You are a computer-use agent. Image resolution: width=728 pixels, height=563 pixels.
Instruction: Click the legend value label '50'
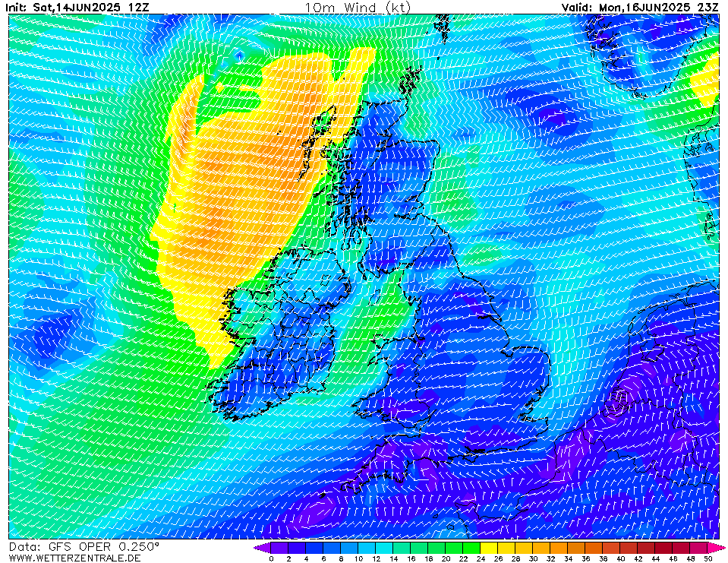tap(708, 558)
